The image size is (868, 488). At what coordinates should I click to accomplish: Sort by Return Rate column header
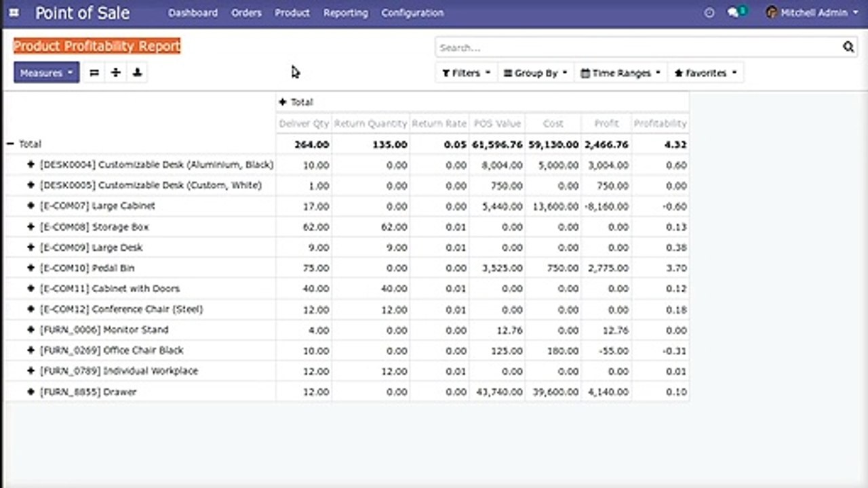coord(439,123)
